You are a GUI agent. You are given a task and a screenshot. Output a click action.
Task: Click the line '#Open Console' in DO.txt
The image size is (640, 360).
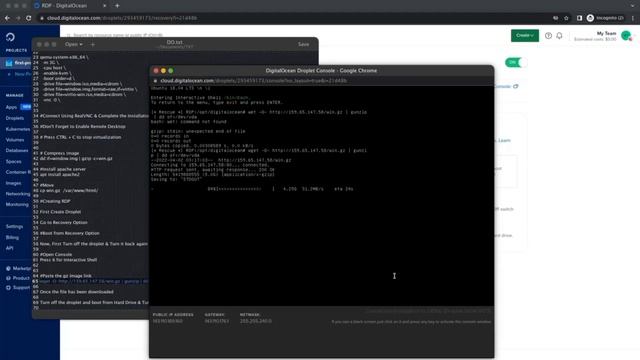coord(56,255)
